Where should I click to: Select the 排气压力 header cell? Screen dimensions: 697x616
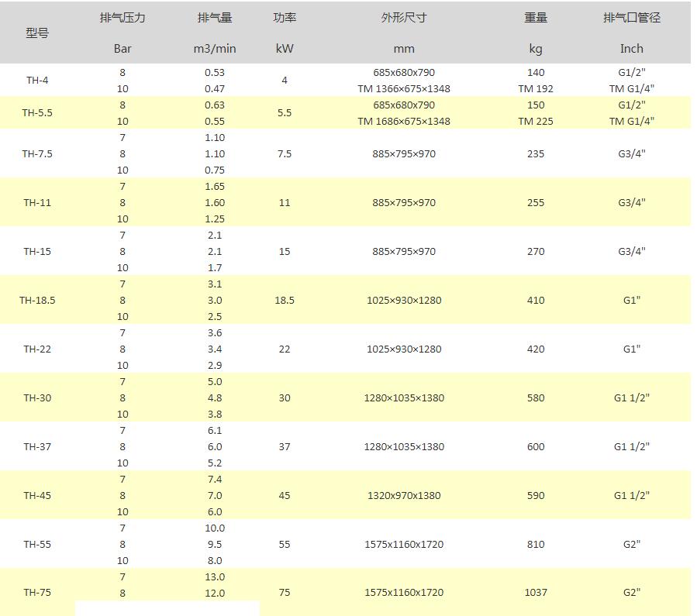[x=122, y=18]
